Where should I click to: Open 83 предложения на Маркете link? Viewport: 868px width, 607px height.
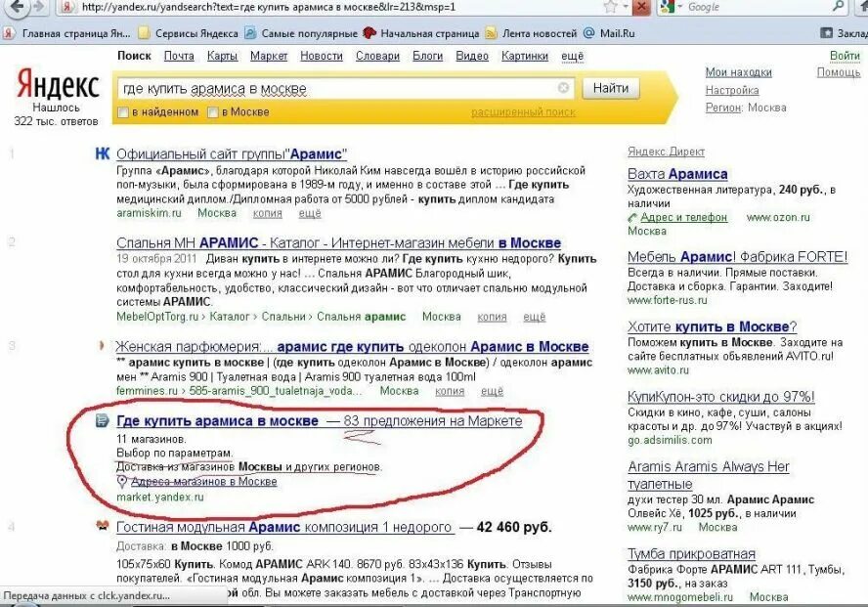coord(432,421)
